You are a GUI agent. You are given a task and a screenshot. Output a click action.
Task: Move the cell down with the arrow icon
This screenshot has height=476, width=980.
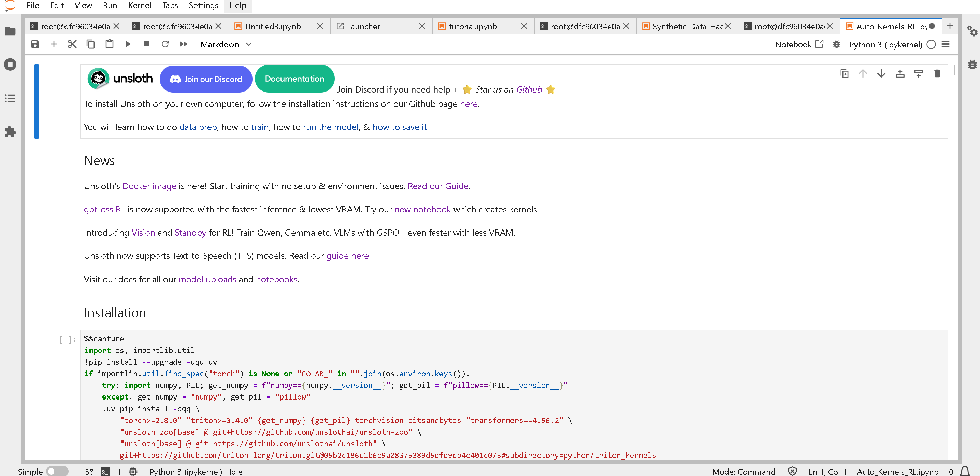point(881,73)
